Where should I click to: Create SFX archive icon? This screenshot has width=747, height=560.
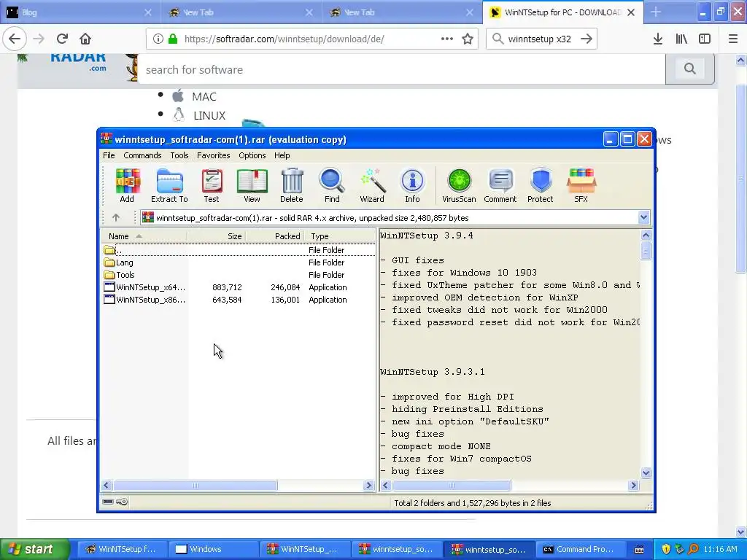(x=581, y=186)
